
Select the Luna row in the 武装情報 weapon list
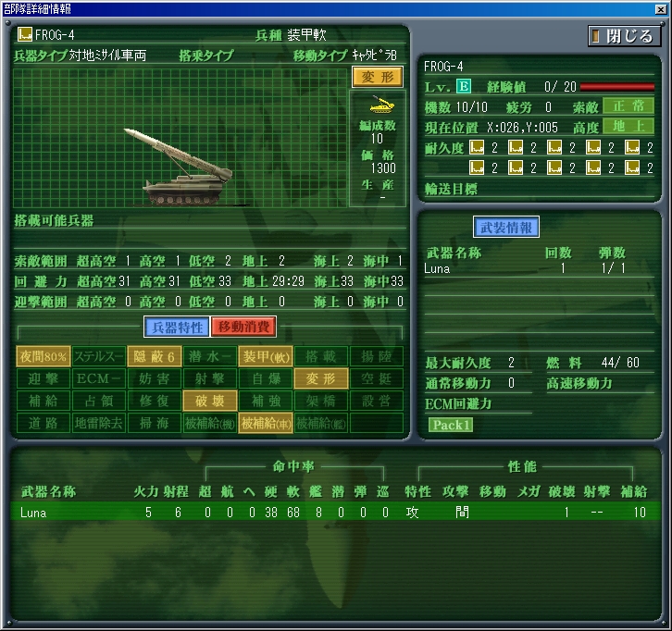pyautogui.click(x=539, y=268)
